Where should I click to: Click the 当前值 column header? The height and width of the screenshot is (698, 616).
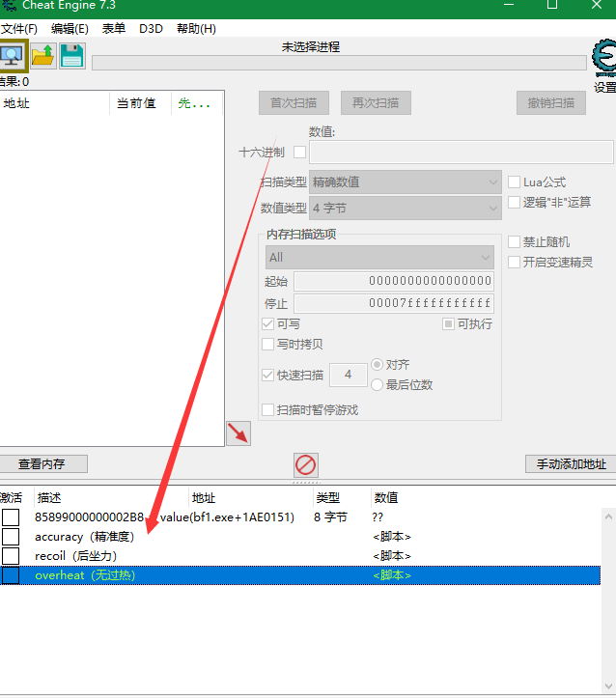140,103
